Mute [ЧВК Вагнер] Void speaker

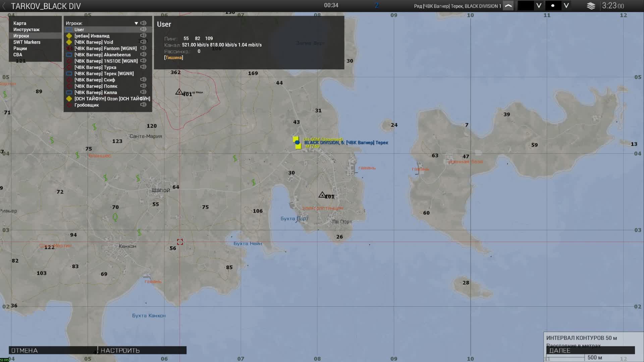tap(144, 42)
